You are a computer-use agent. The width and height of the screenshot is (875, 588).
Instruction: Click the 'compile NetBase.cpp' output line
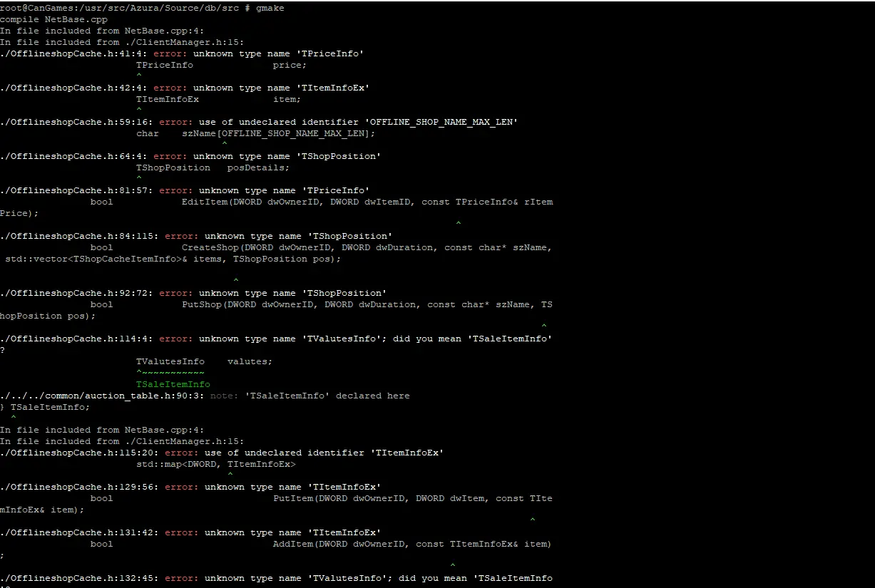pos(53,19)
